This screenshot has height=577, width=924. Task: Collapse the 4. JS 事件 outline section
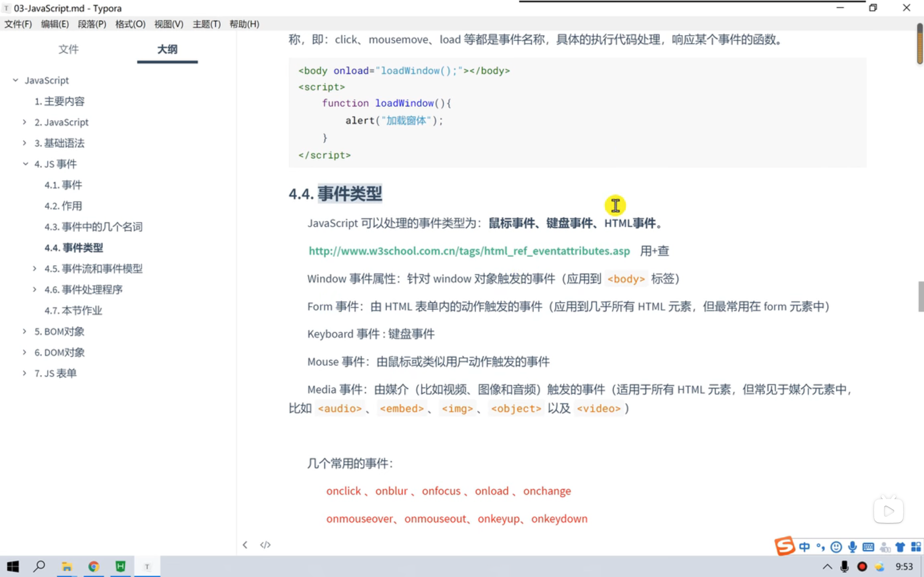pos(25,164)
